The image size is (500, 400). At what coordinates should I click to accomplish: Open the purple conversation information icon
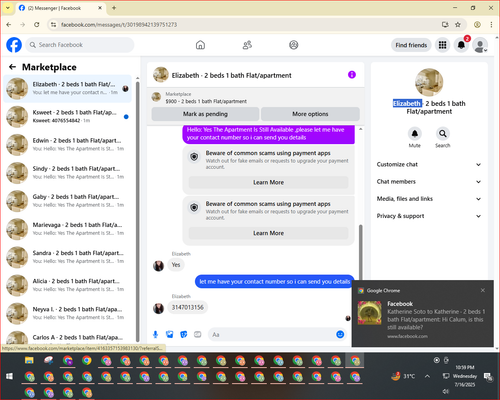352,75
